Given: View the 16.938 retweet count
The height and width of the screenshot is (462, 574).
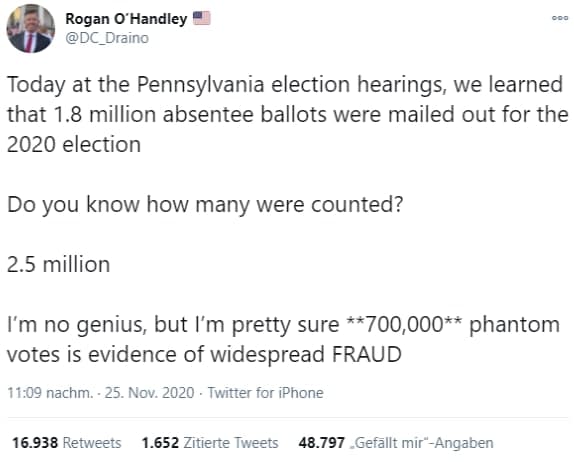Looking at the screenshot, I should [35, 443].
